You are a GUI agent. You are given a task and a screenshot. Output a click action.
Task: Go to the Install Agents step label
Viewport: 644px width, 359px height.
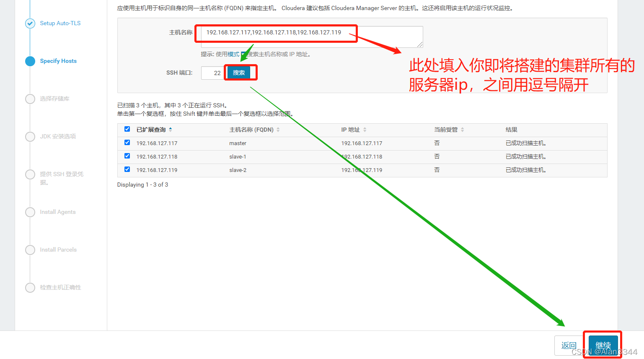pos(58,212)
